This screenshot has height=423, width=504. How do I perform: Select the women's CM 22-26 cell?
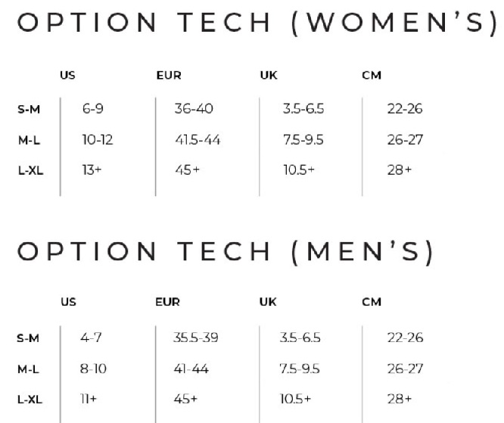pos(404,109)
